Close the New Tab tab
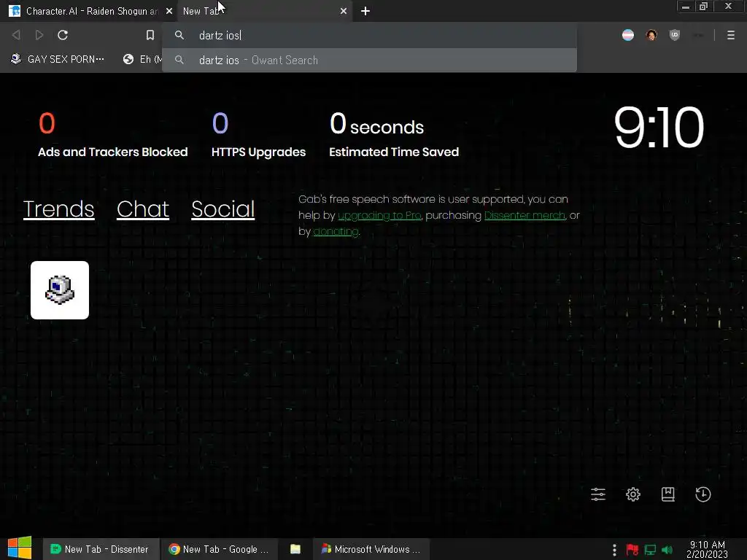747x560 pixels. click(x=344, y=11)
